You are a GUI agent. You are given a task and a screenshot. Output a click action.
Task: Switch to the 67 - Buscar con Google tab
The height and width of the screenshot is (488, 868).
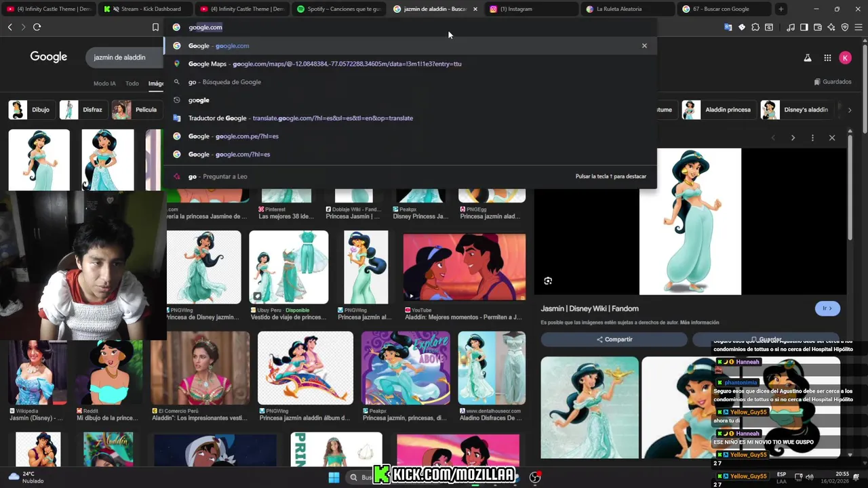pyautogui.click(x=724, y=9)
